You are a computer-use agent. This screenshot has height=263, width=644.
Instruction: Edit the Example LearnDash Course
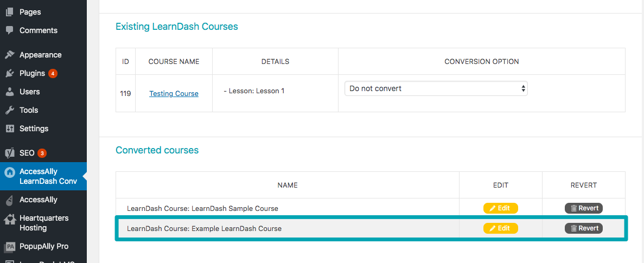[501, 228]
